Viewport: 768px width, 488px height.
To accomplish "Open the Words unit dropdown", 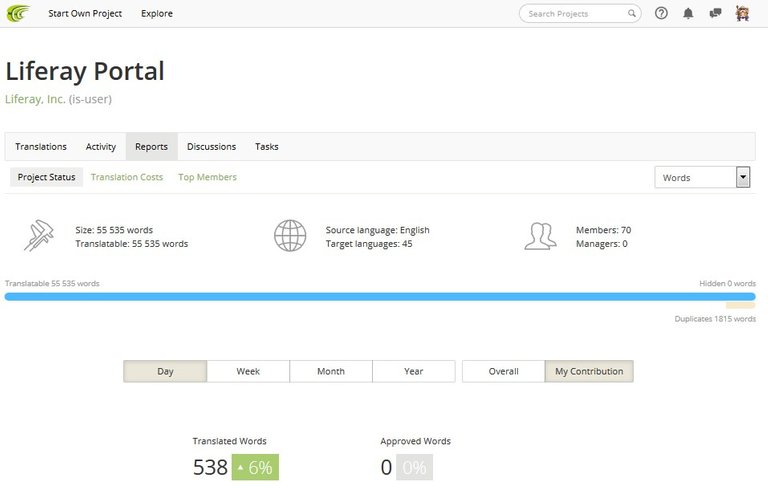I will point(702,177).
